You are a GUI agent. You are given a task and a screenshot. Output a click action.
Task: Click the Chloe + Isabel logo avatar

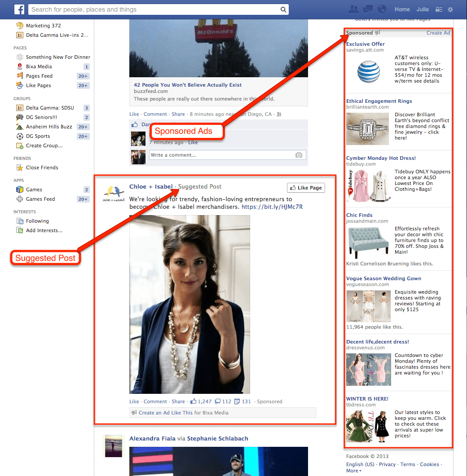[x=114, y=194]
